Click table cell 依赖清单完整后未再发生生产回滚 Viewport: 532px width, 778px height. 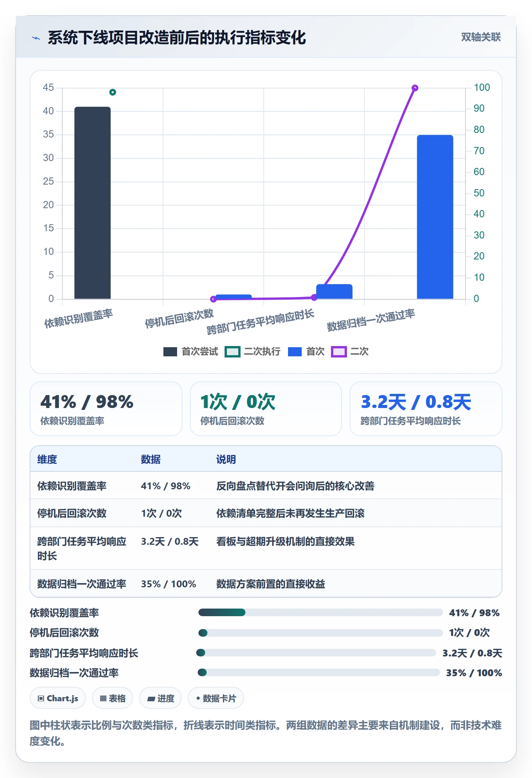[x=290, y=513]
